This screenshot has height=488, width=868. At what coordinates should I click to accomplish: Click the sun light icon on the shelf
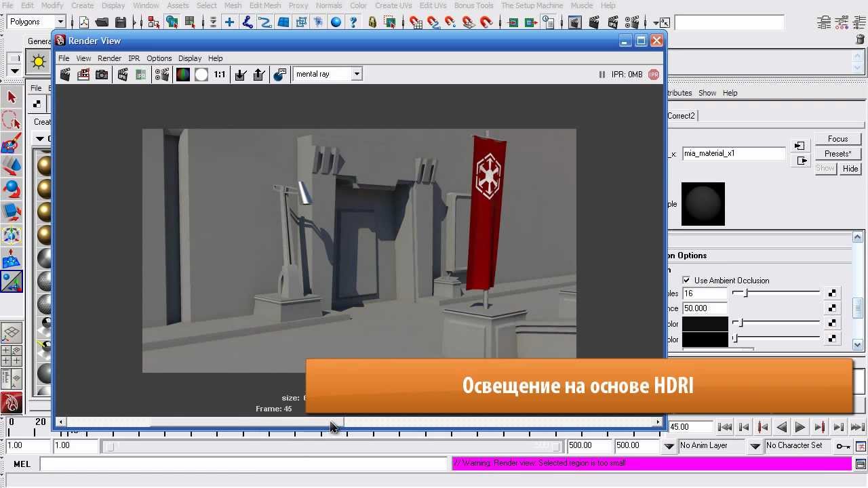pos(39,62)
